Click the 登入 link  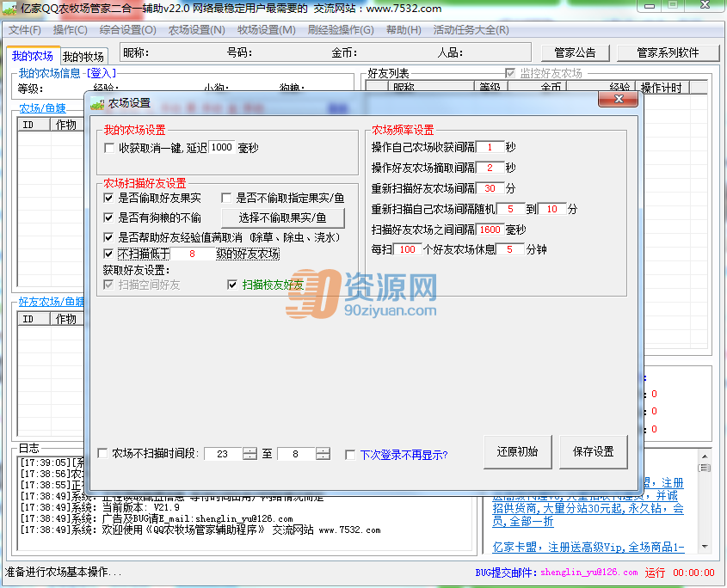coord(101,73)
